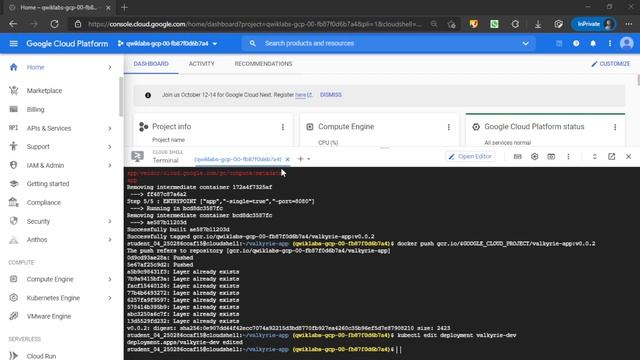The image size is (640, 360).
Task: Follow the Register here link
Action: tap(301, 95)
